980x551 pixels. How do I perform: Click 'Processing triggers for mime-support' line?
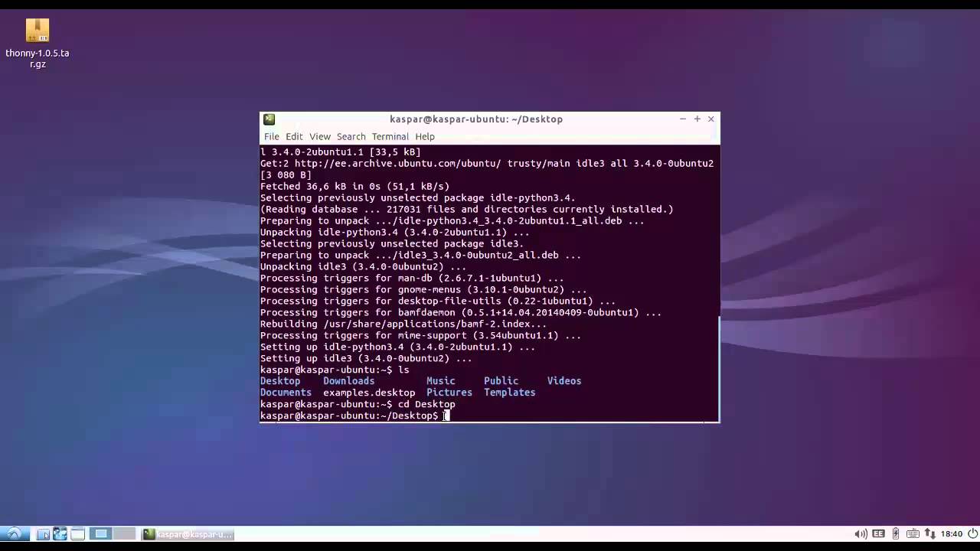click(420, 336)
